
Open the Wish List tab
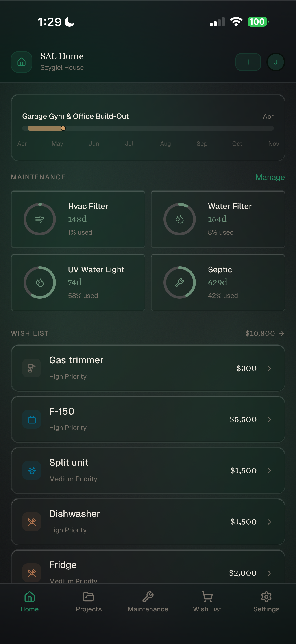point(207,602)
